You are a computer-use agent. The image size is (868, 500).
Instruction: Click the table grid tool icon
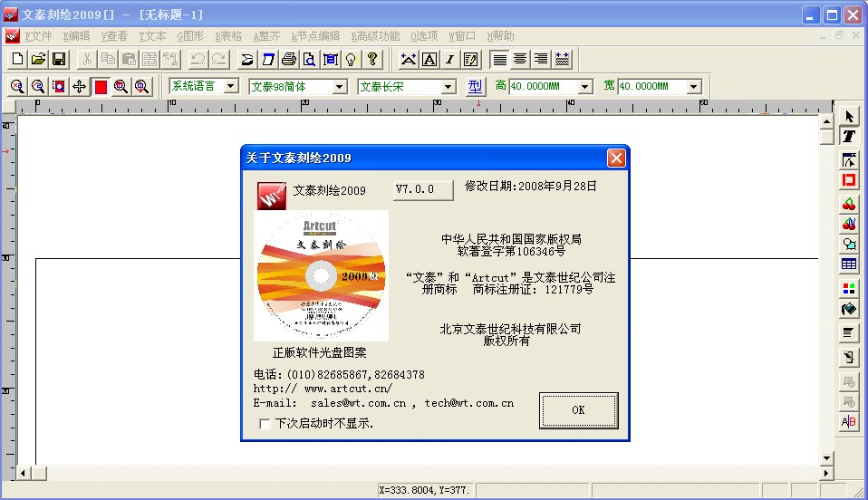(x=849, y=264)
